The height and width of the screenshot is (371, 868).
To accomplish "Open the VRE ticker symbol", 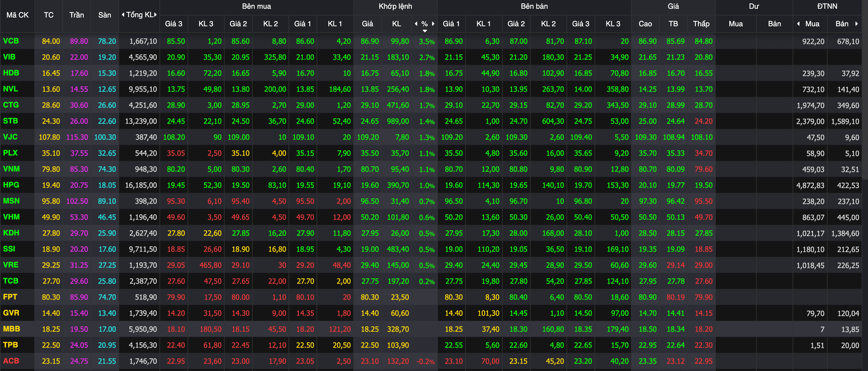I will (x=11, y=265).
